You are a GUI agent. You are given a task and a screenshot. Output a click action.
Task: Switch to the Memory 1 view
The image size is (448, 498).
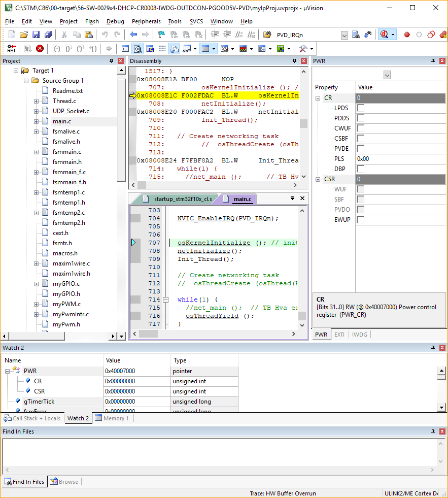116,418
